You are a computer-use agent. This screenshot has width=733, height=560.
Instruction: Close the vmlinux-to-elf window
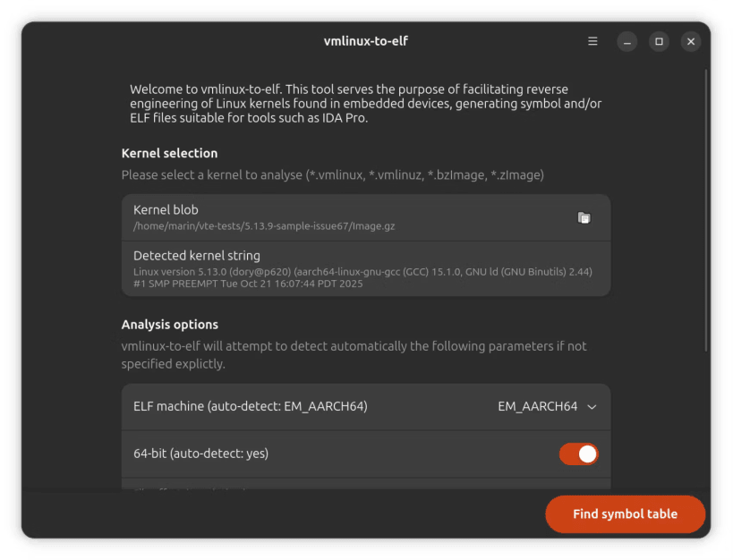(x=690, y=41)
